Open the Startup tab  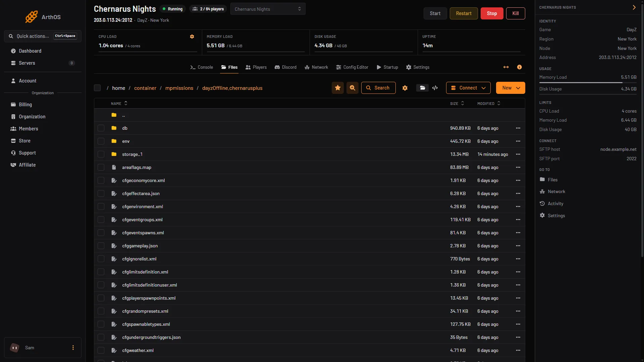tap(387, 67)
